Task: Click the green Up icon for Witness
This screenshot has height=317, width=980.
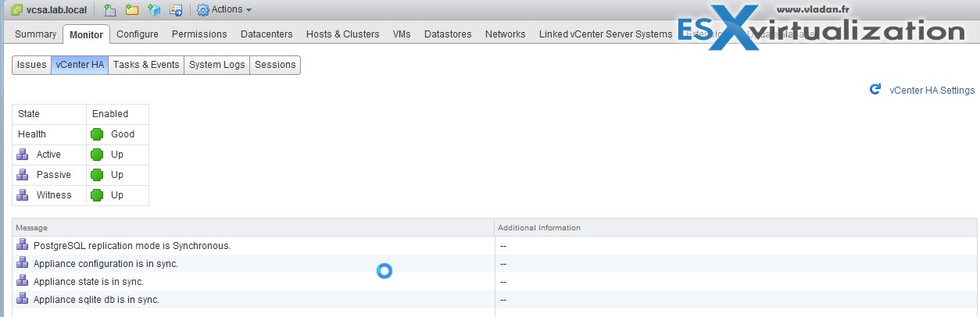Action: [97, 195]
